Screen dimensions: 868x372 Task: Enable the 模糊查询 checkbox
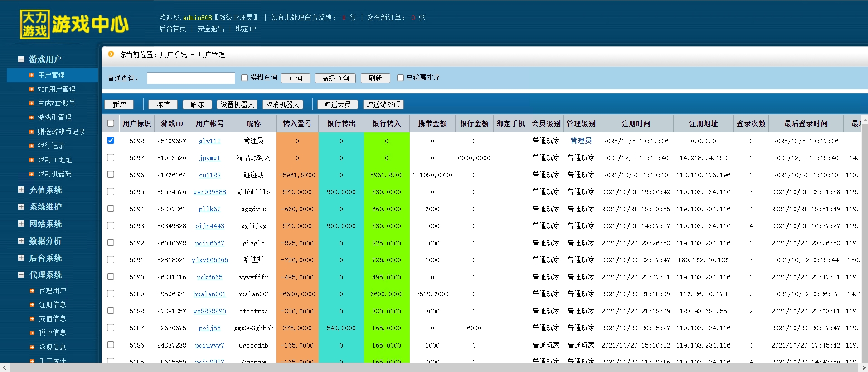pyautogui.click(x=245, y=78)
